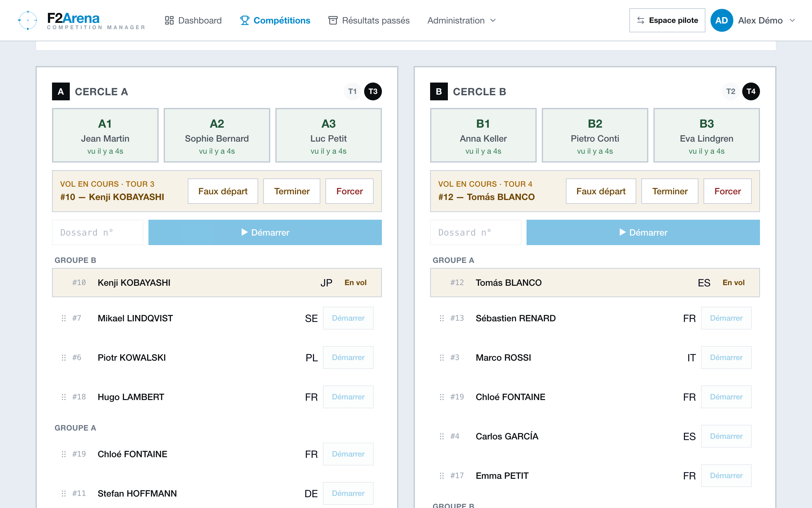Expand the Administration dropdown menu
Image resolution: width=812 pixels, height=508 pixels.
pyautogui.click(x=462, y=21)
